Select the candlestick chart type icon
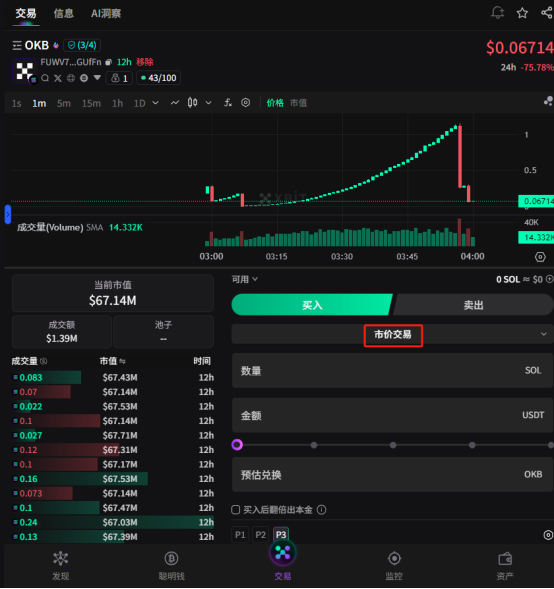This screenshot has height=589, width=554. tap(192, 103)
